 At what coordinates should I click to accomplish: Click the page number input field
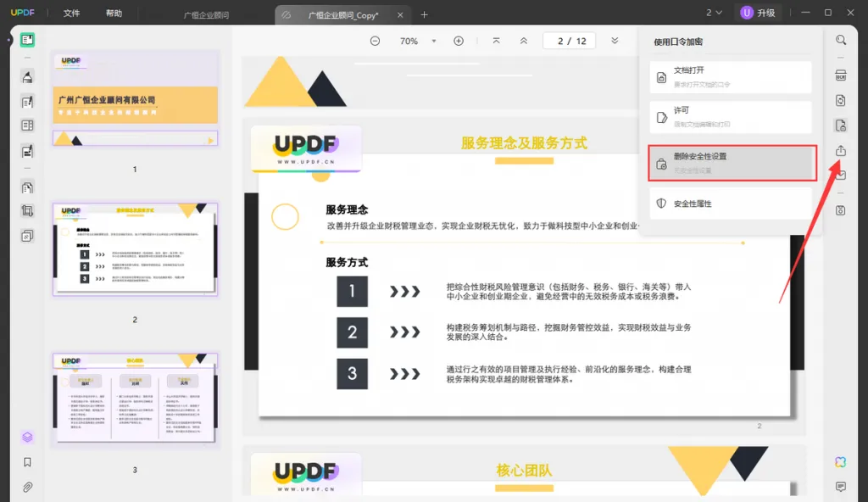tap(569, 41)
